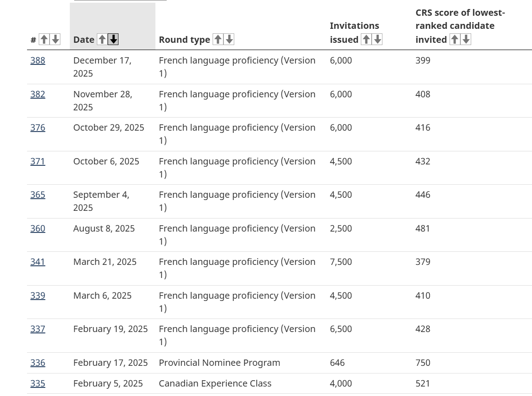Sort CRS score column ascending
The width and height of the screenshot is (532, 396).
click(x=455, y=40)
